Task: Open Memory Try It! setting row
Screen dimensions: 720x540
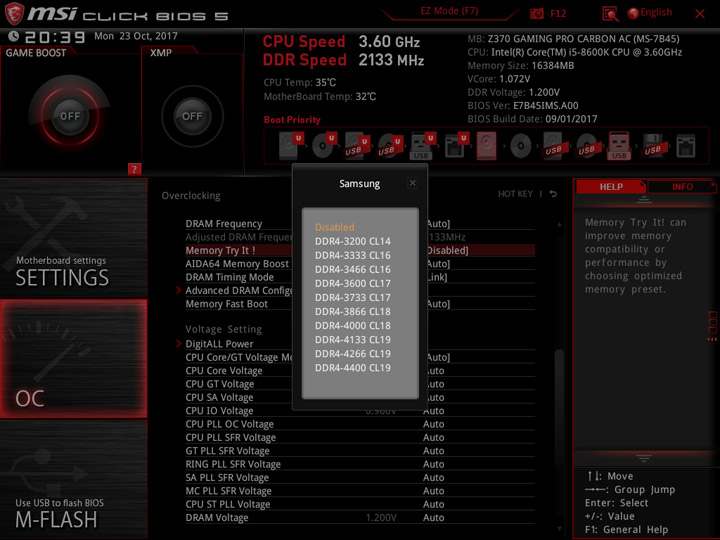Action: coord(360,250)
